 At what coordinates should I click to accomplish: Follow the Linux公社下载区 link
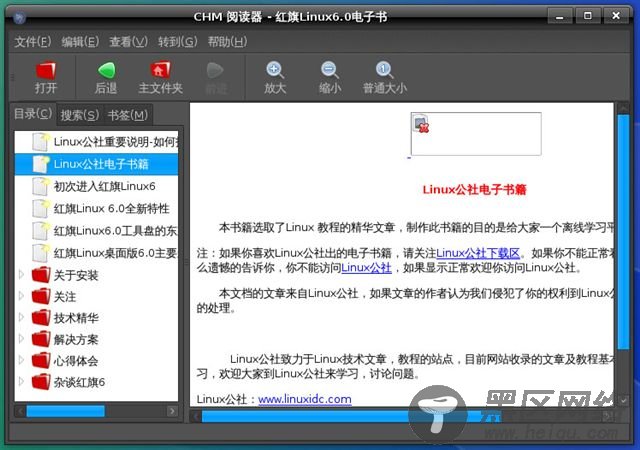(478, 253)
